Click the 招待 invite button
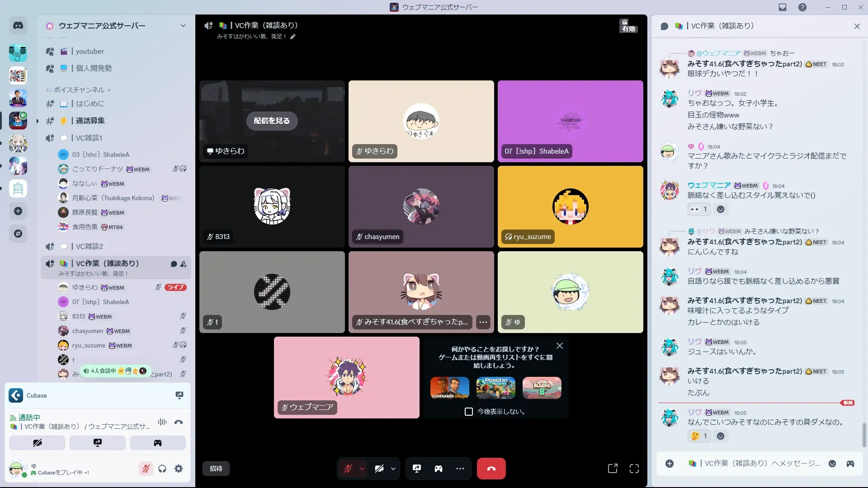 coord(216,469)
